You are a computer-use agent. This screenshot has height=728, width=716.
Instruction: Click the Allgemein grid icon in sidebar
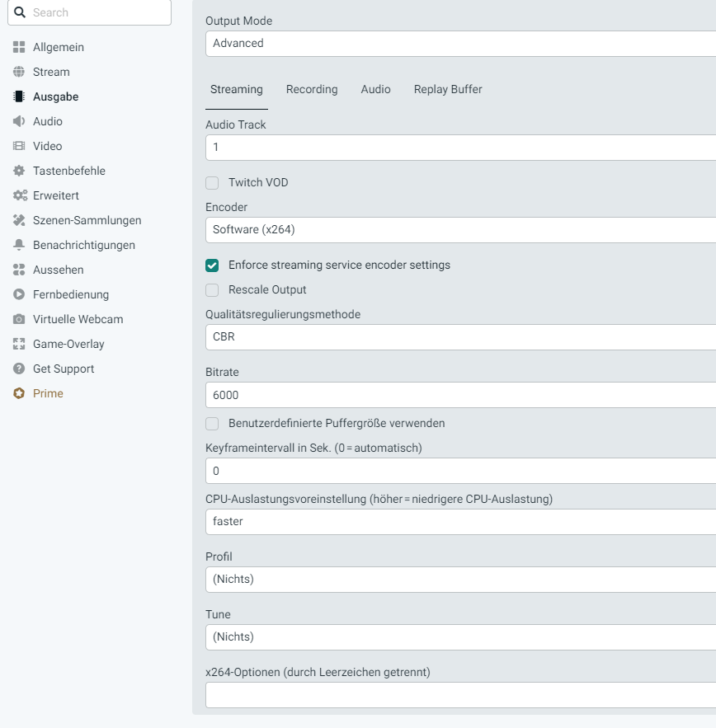19,47
